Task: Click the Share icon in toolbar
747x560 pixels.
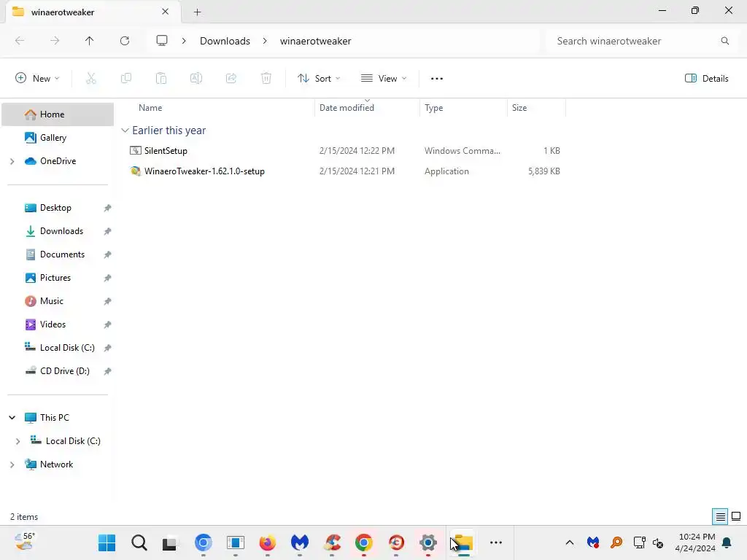Action: tap(231, 79)
